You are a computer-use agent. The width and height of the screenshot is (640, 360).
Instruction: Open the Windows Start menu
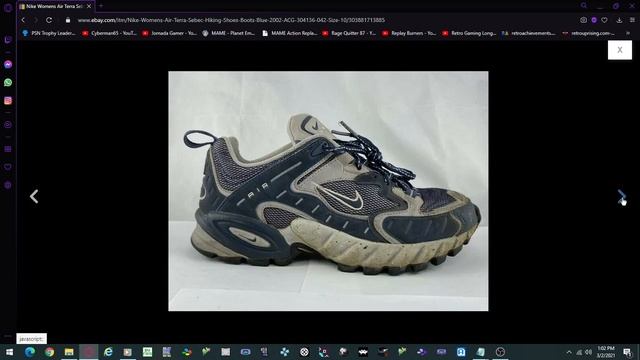coord(9,352)
